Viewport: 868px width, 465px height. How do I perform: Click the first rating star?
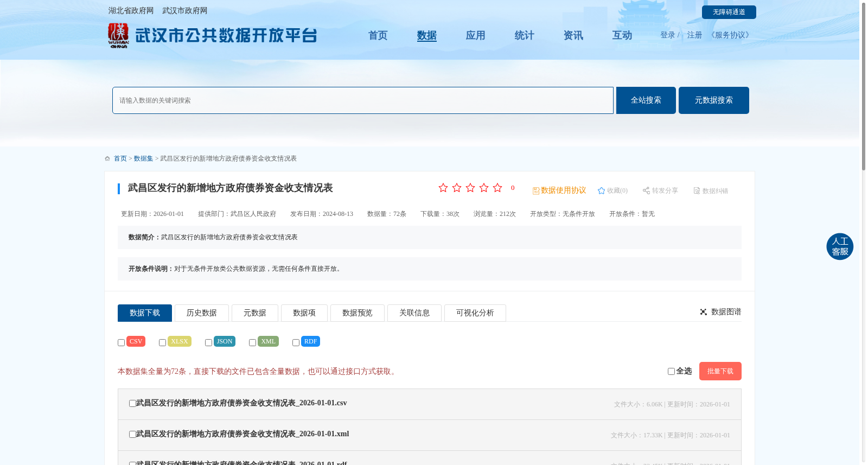coord(443,188)
